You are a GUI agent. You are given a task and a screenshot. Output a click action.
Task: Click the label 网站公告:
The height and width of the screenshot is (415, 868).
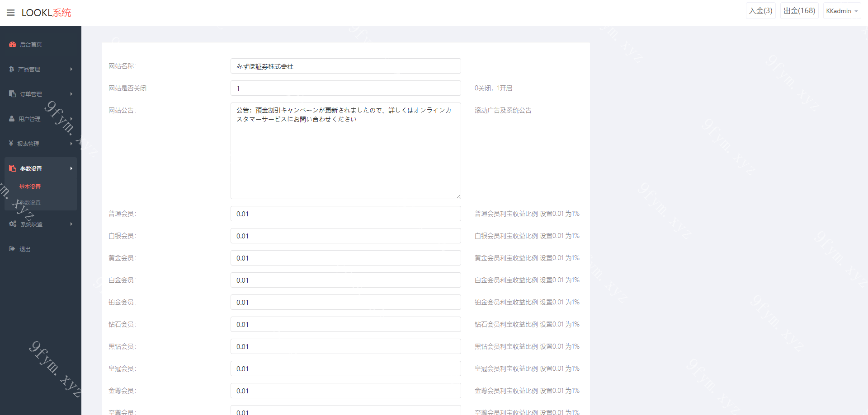[122, 110]
